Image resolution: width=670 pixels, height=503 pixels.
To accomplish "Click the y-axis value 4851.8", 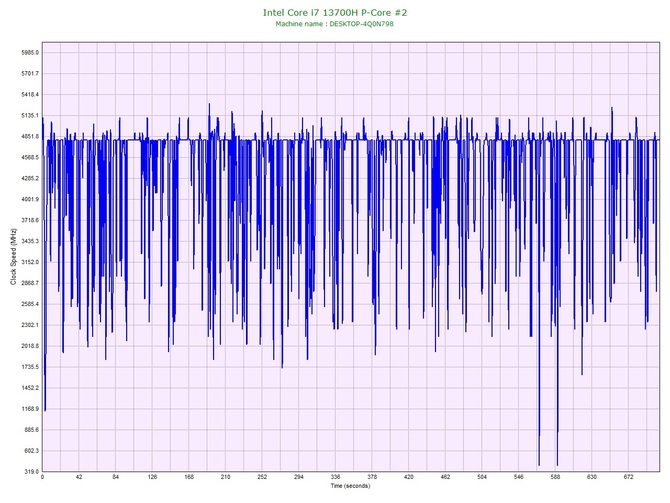I will pyautogui.click(x=30, y=136).
